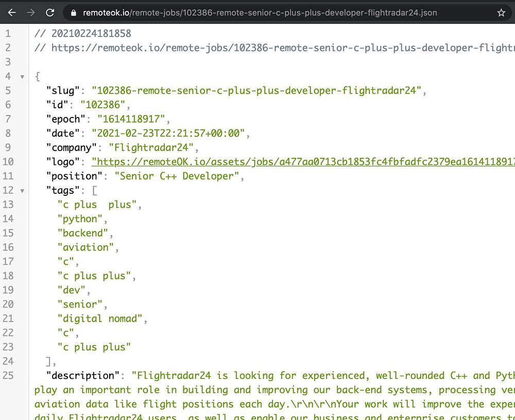
Task: Click the "digital nomad" tag string
Action: point(100,319)
